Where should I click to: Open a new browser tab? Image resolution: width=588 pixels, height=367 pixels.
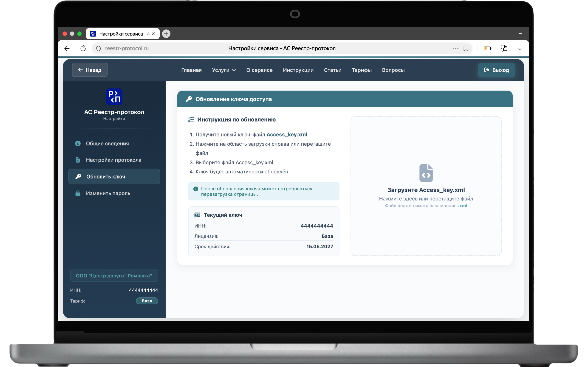pos(166,33)
